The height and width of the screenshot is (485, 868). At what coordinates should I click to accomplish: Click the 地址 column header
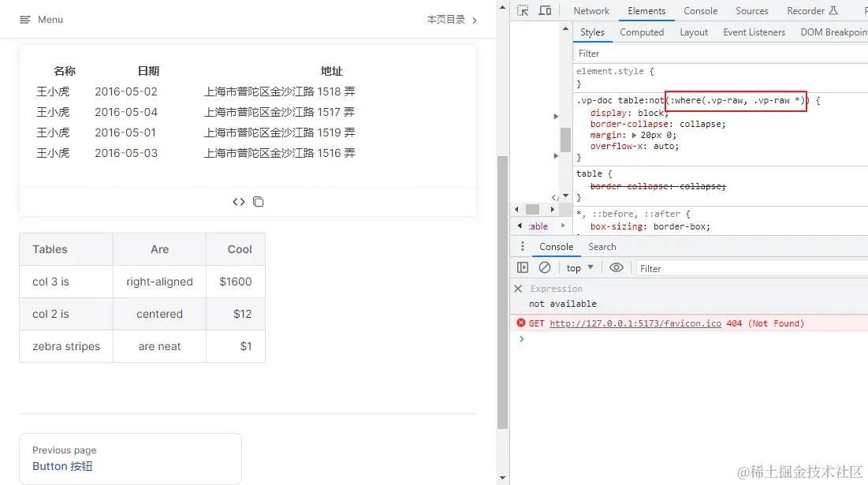[x=332, y=71]
